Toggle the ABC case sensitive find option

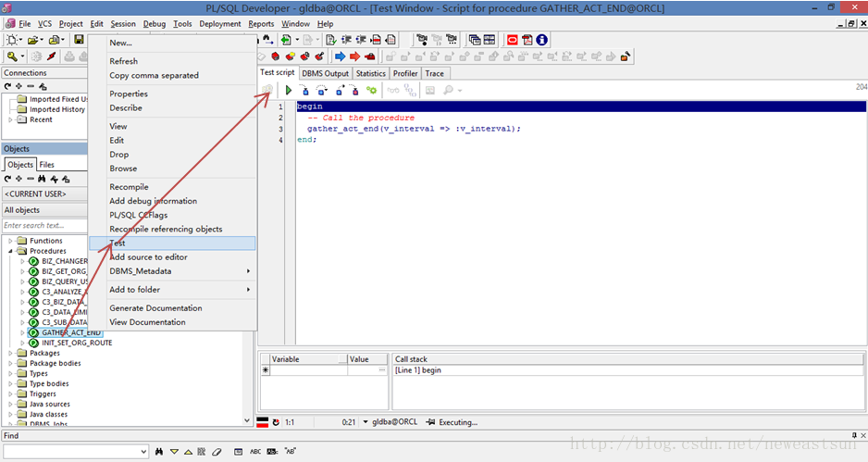[255, 452]
